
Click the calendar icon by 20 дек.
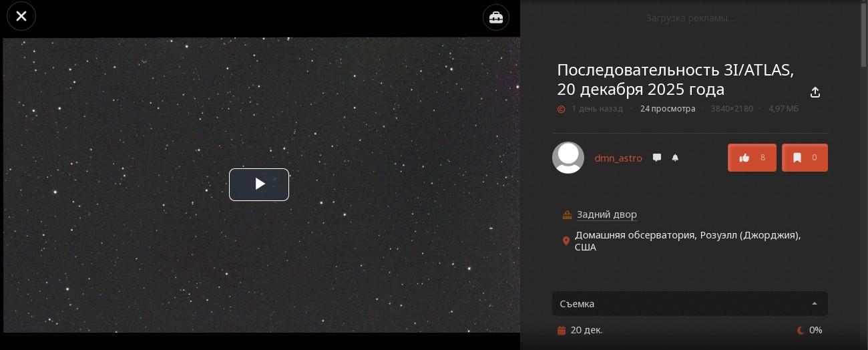561,330
